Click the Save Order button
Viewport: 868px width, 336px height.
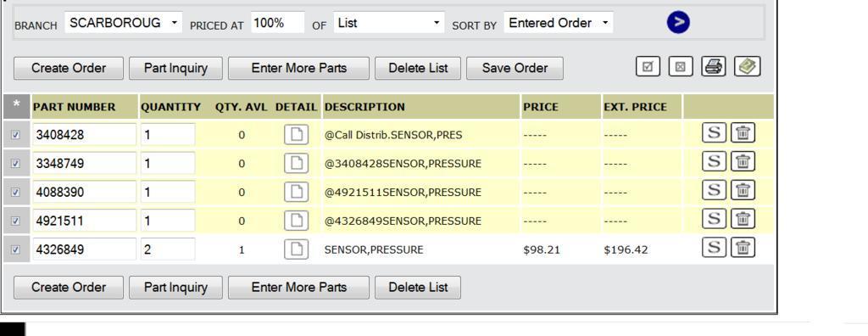[x=515, y=68]
